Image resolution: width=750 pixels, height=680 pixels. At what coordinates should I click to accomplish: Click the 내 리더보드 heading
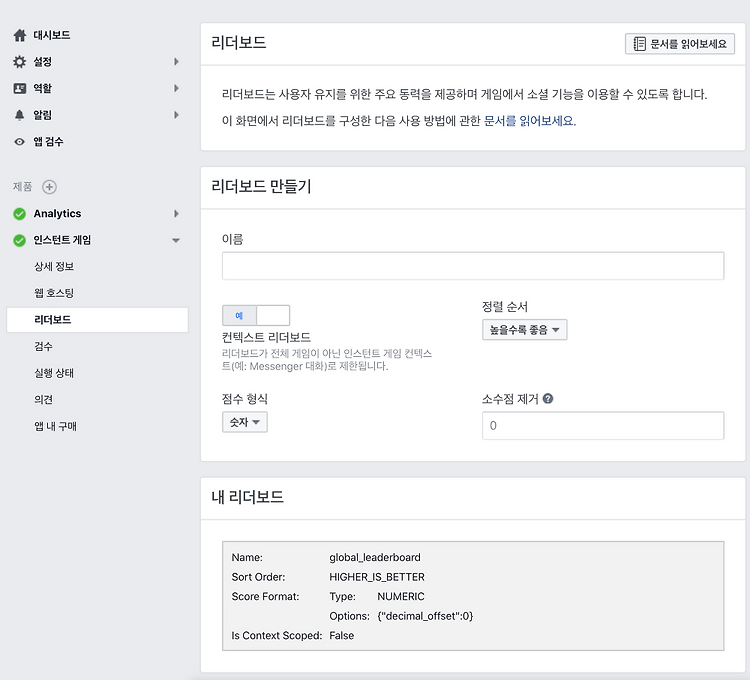coord(247,497)
